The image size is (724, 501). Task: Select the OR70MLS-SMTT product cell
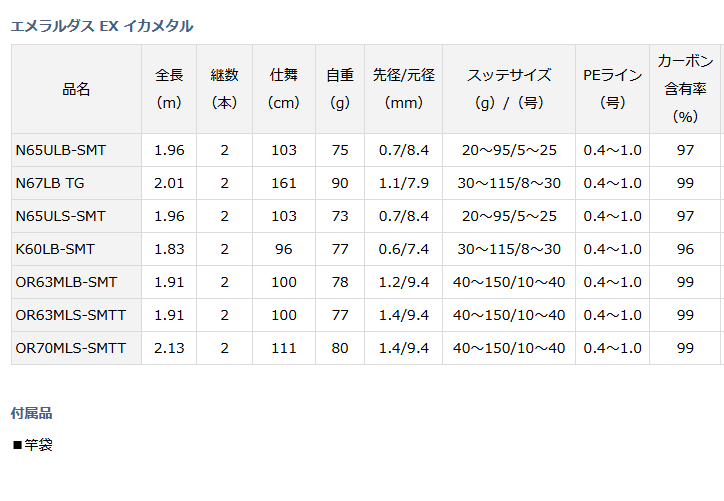click(77, 348)
